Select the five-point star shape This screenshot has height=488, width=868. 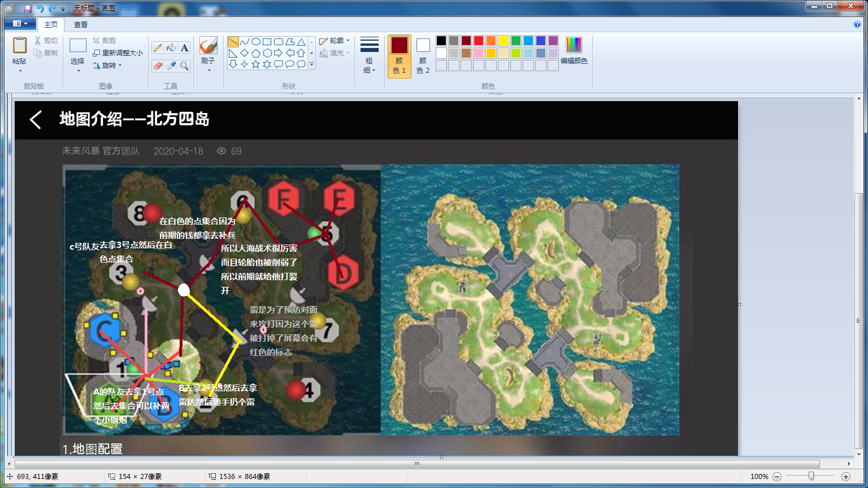coord(255,64)
